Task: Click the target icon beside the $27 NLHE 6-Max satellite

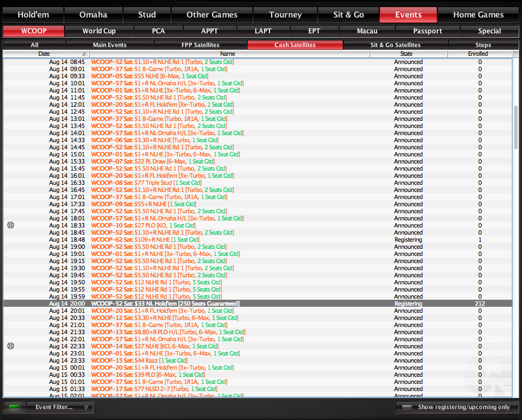Action: click(x=10, y=346)
